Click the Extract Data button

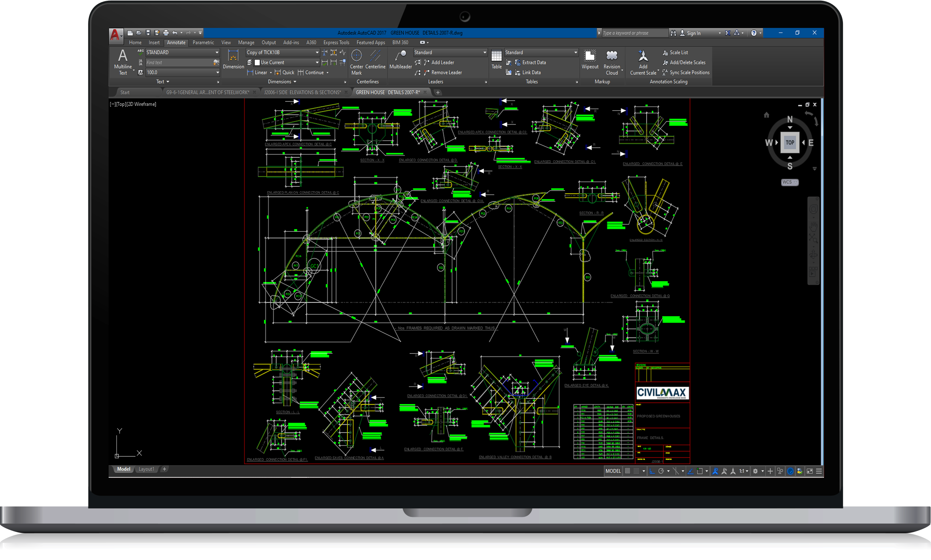(x=533, y=62)
